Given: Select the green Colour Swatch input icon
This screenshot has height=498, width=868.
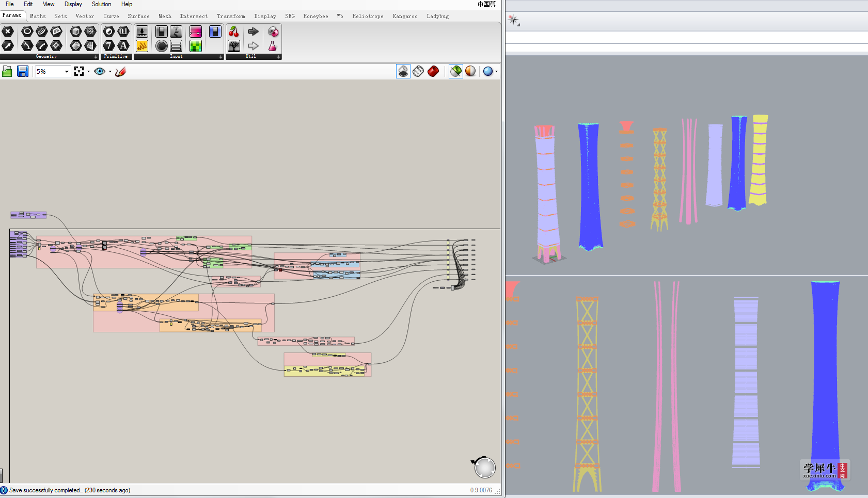Looking at the screenshot, I should [196, 46].
